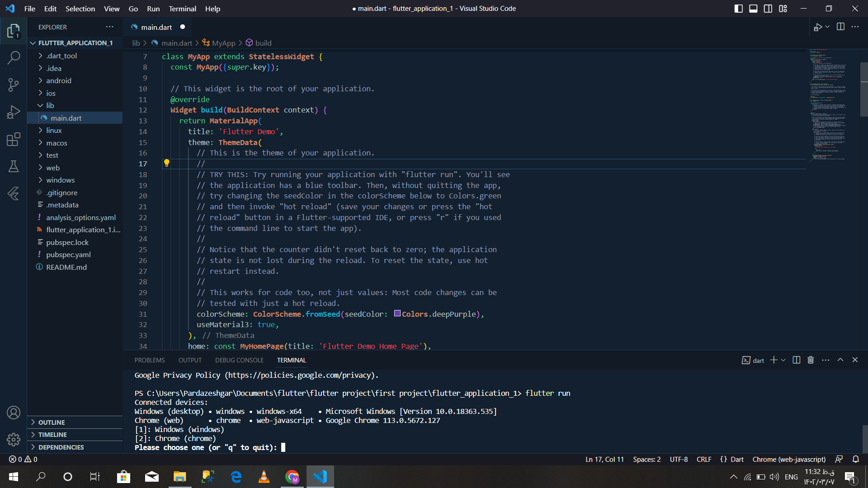868x488 pixels.
Task: Open the Terminal menu
Action: (x=182, y=9)
